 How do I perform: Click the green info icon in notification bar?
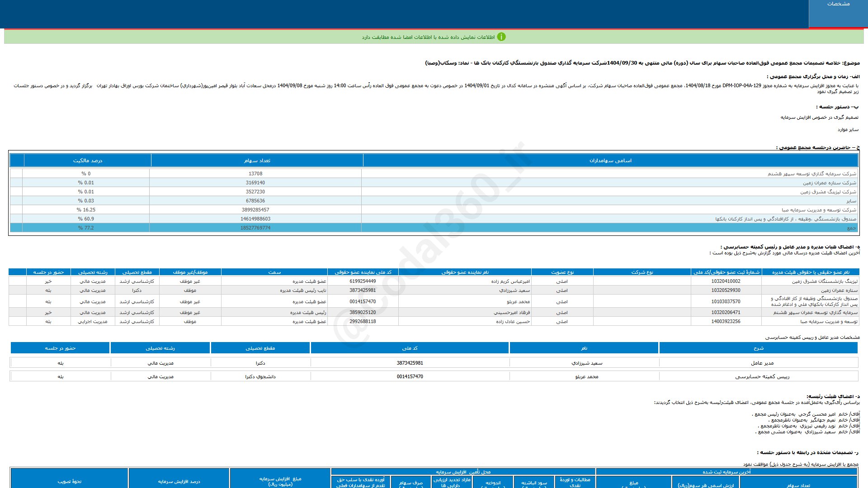[x=501, y=37]
